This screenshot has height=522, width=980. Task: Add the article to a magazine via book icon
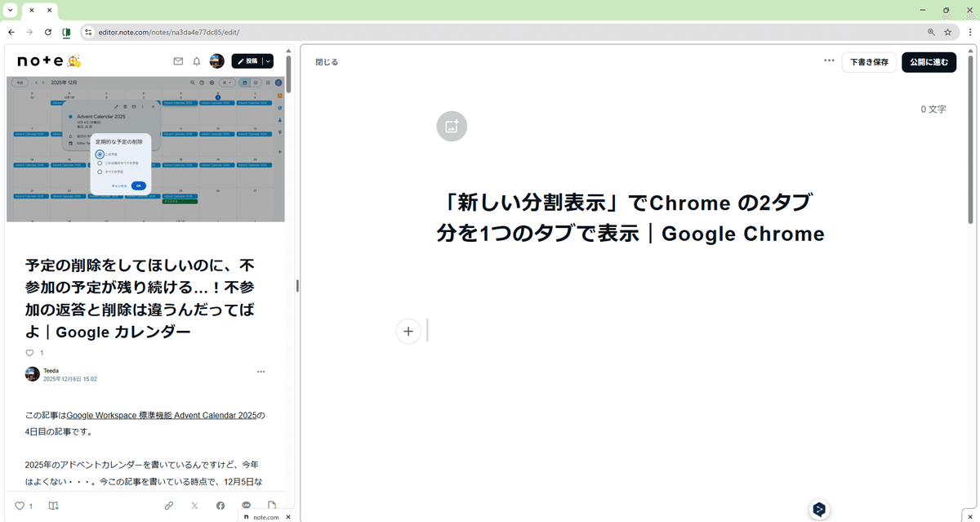(53, 506)
